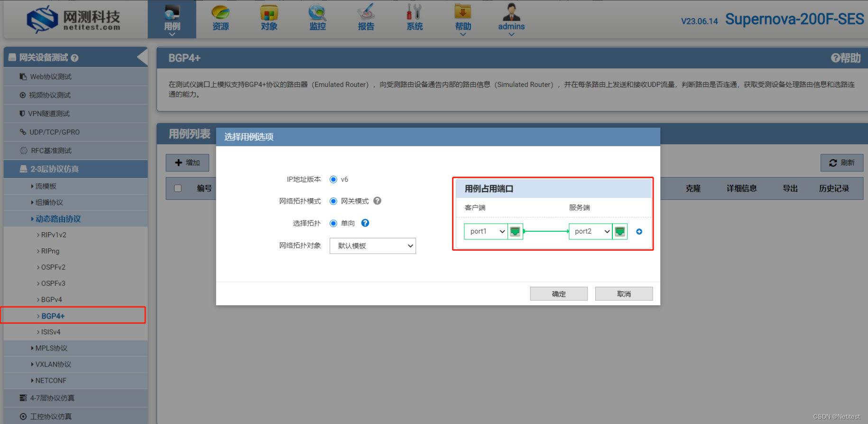Open the port2 server dropdown
The height and width of the screenshot is (424, 868).
coord(591,232)
